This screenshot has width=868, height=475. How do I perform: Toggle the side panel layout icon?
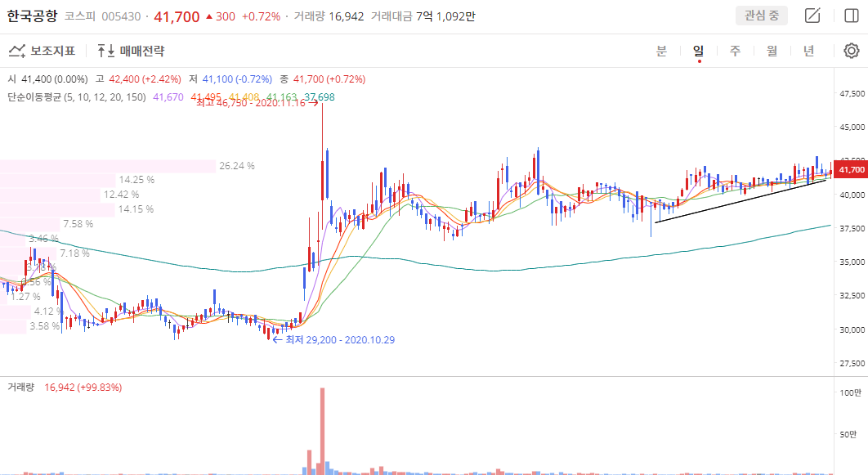[852, 16]
